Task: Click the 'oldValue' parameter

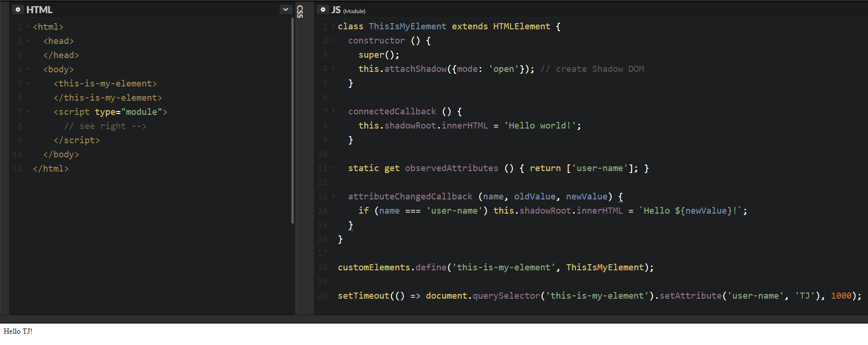Action: [x=535, y=197]
